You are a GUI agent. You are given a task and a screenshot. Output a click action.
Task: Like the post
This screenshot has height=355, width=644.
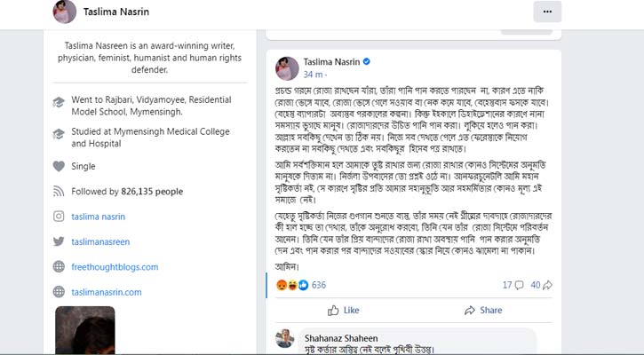coord(342,310)
